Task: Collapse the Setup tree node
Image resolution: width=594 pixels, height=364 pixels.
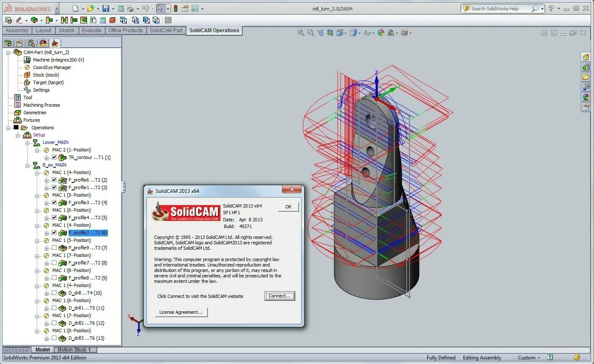Action: [18, 135]
